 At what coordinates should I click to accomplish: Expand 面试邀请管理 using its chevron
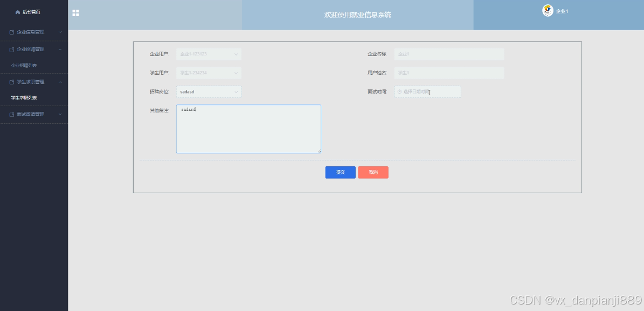[60, 115]
